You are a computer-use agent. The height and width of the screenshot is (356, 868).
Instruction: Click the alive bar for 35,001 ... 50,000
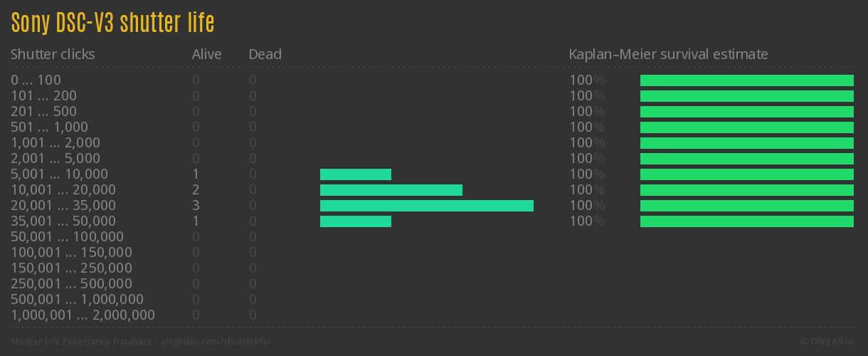click(x=356, y=221)
